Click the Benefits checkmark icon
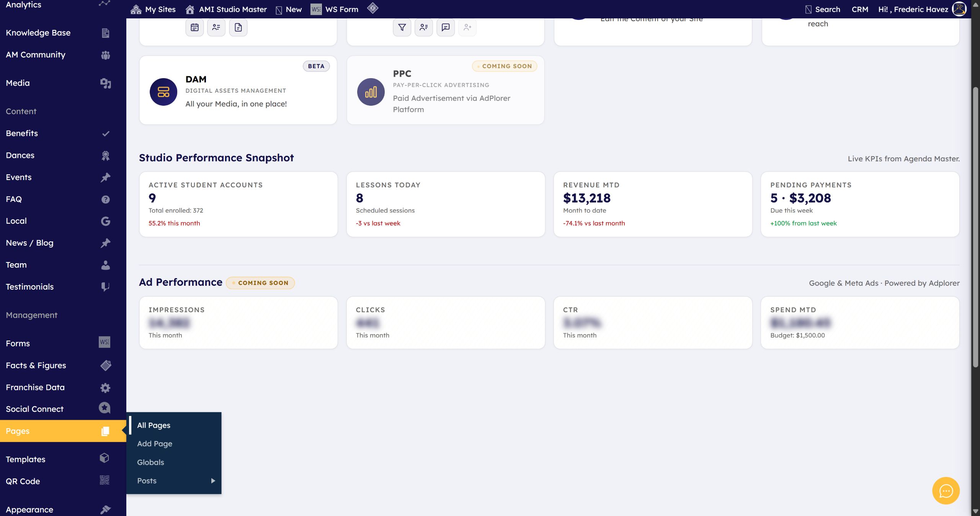This screenshot has height=516, width=980. pos(106,133)
